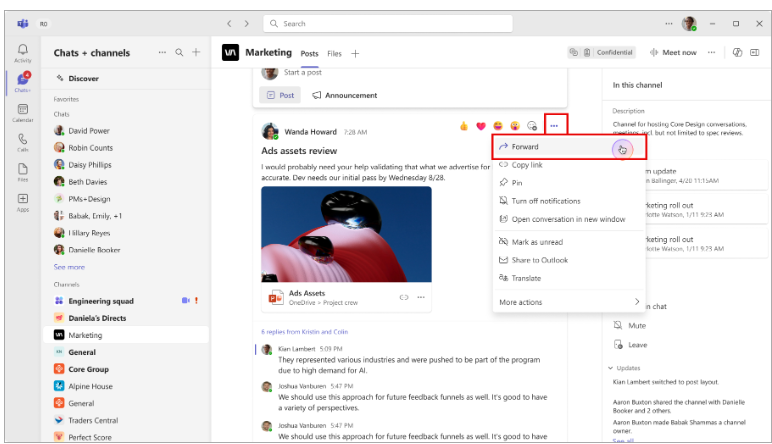Start a Meet now meeting
The image size is (772, 444).
[674, 52]
